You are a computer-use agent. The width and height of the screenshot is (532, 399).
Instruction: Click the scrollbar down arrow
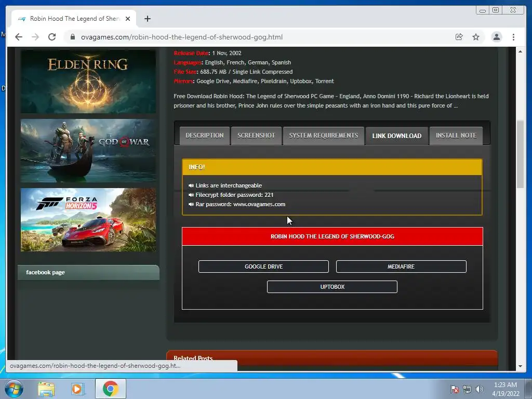[520, 366]
